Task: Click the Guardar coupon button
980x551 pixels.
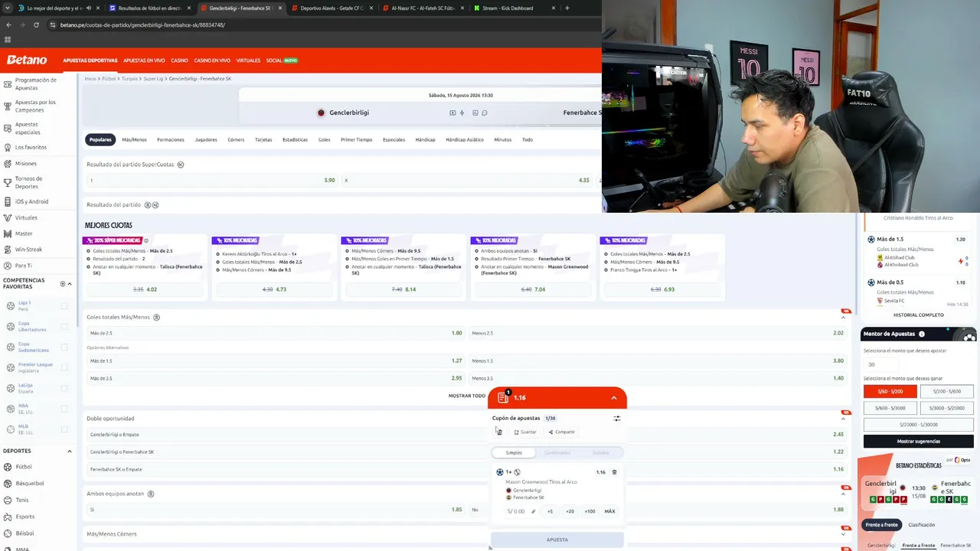Action: [525, 432]
